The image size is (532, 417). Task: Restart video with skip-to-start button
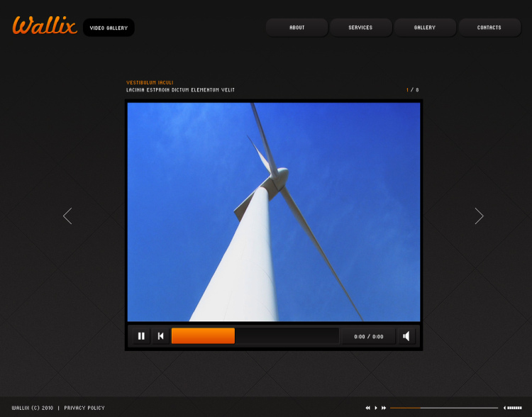pyautogui.click(x=161, y=336)
